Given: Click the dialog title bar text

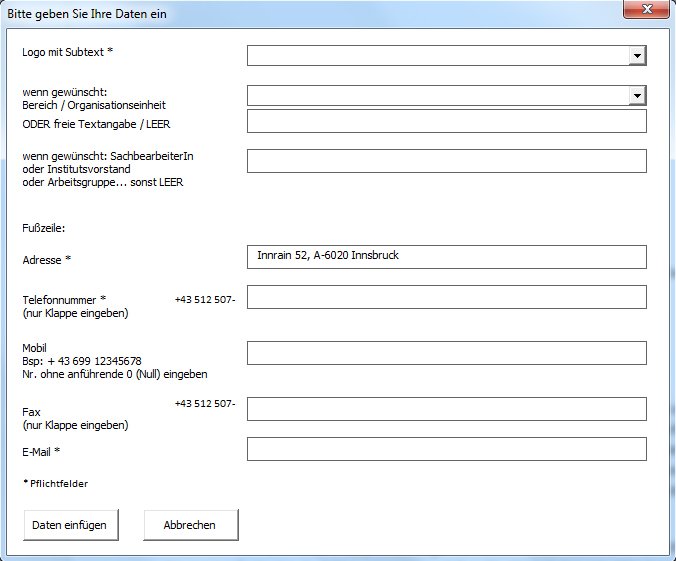Looking at the screenshot, I should [88, 14].
